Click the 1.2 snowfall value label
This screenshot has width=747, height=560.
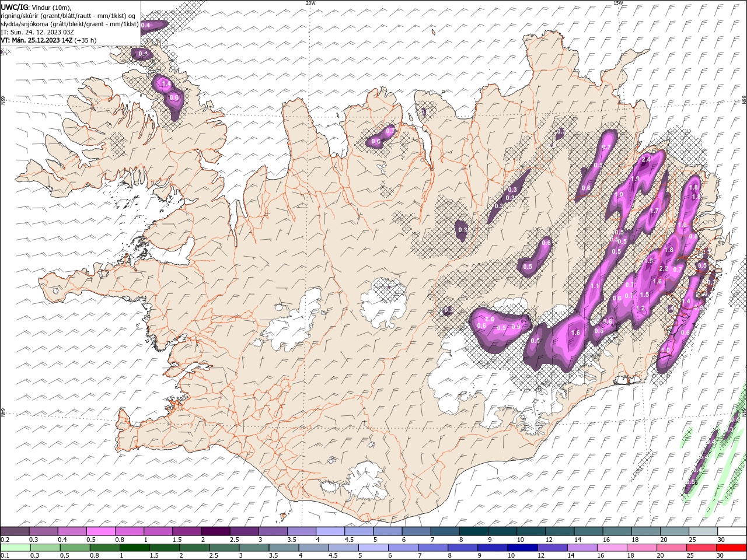pos(640,309)
